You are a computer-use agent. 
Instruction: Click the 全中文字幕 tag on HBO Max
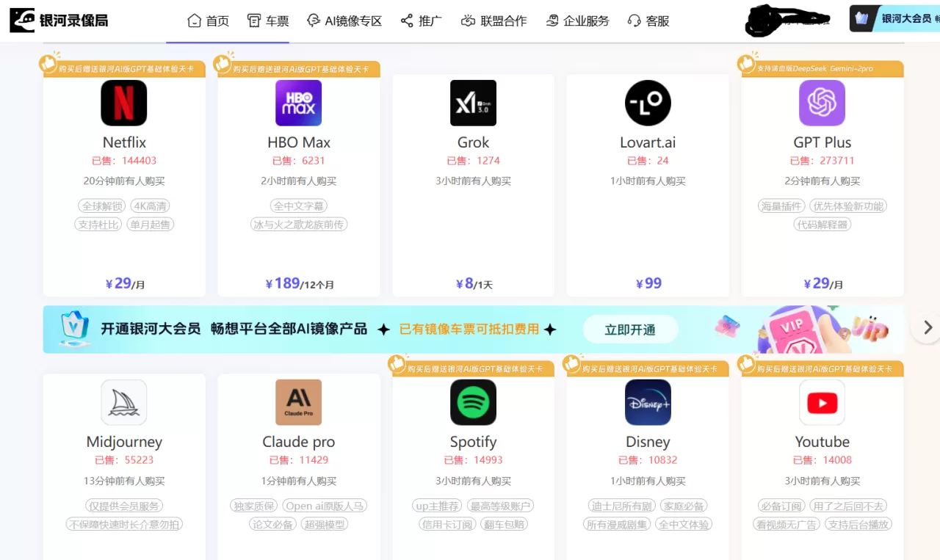[299, 206]
